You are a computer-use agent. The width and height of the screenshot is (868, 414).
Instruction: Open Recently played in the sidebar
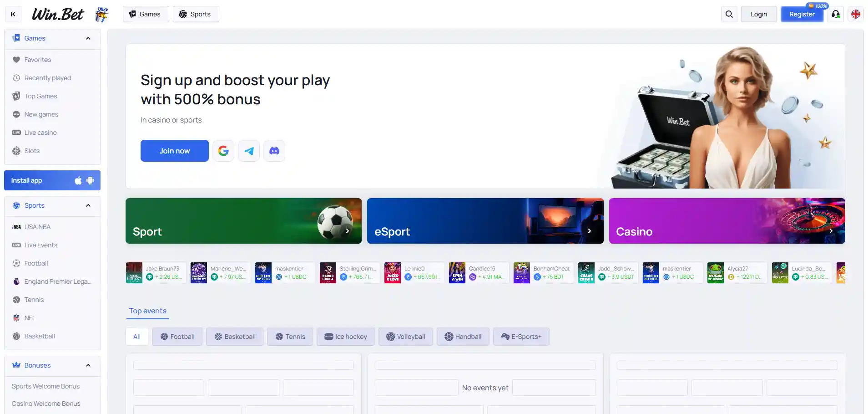pos(52,78)
